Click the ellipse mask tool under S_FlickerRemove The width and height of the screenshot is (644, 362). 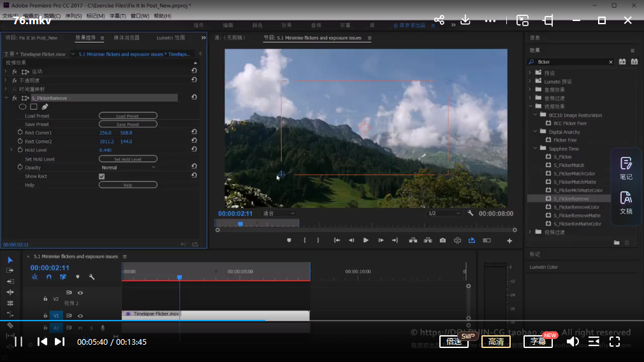click(x=22, y=106)
